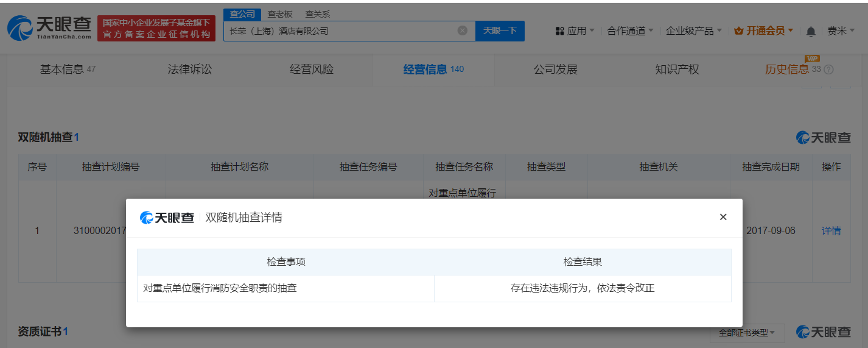This screenshot has width=868, height=348.
Task: Click the notification bell icon
Action: (x=810, y=31)
